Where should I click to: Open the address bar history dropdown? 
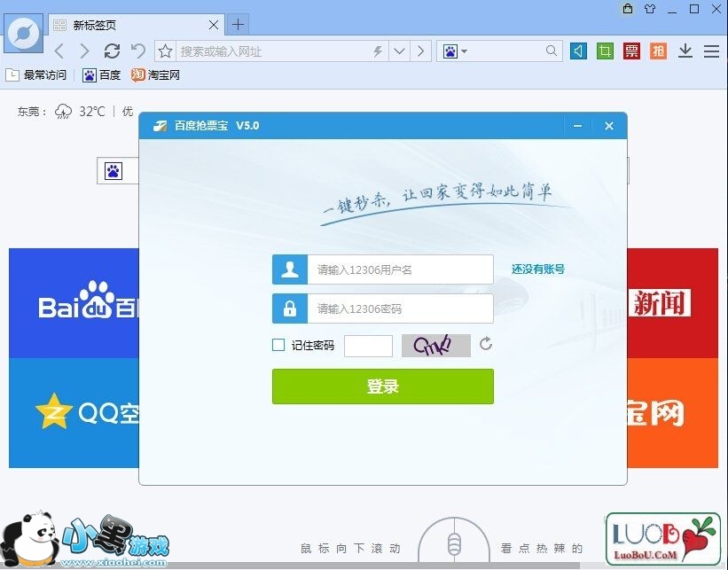click(399, 51)
